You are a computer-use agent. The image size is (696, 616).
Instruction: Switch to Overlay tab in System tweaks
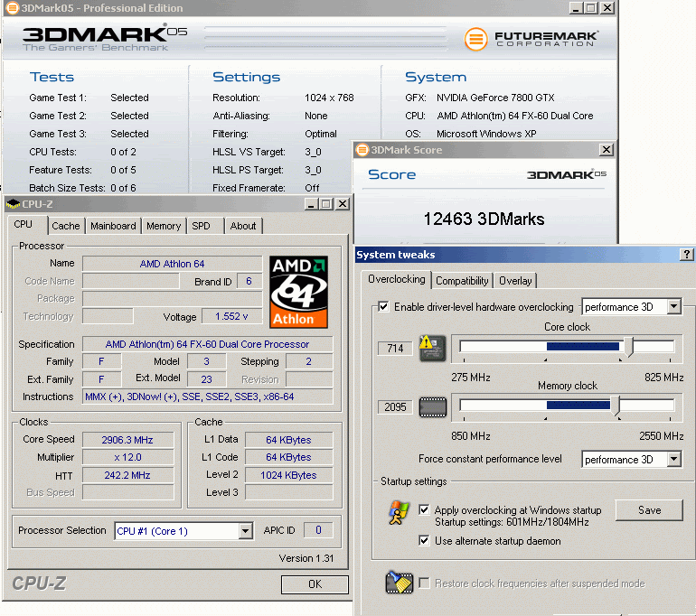point(515,281)
